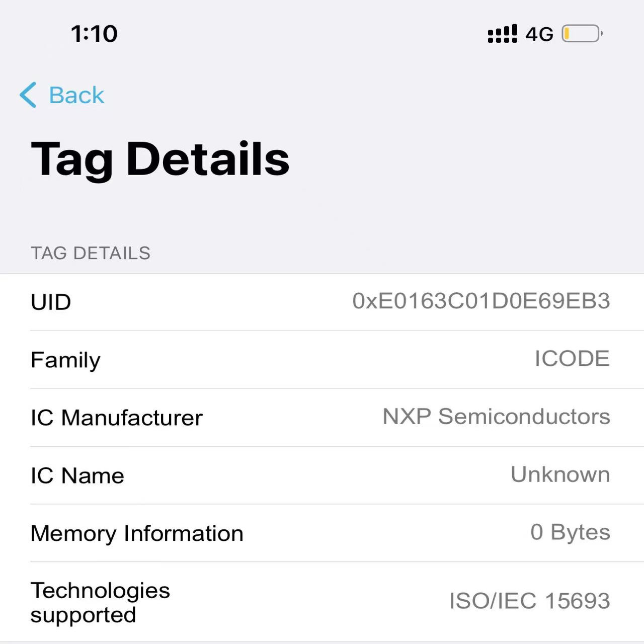Tap the cellular signal bars icon

(502, 34)
